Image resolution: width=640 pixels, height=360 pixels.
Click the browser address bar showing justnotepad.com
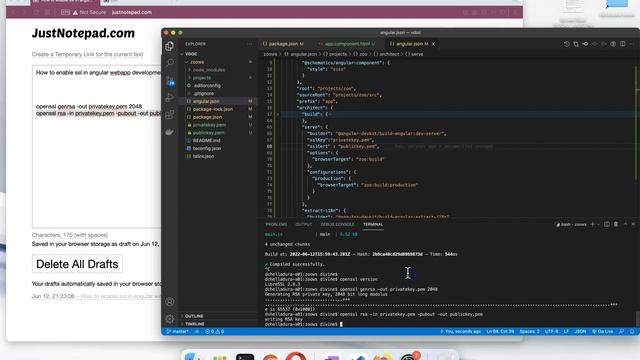point(131,12)
